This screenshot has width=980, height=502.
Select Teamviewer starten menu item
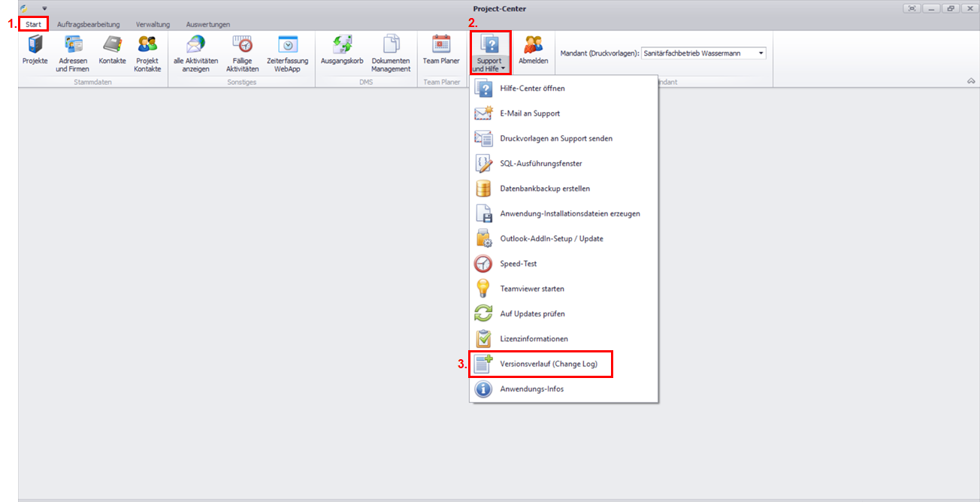[x=532, y=289]
